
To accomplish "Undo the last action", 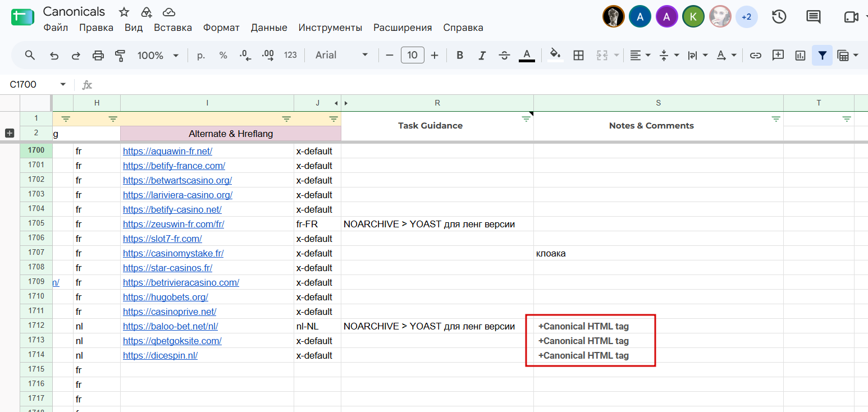I will pos(54,55).
